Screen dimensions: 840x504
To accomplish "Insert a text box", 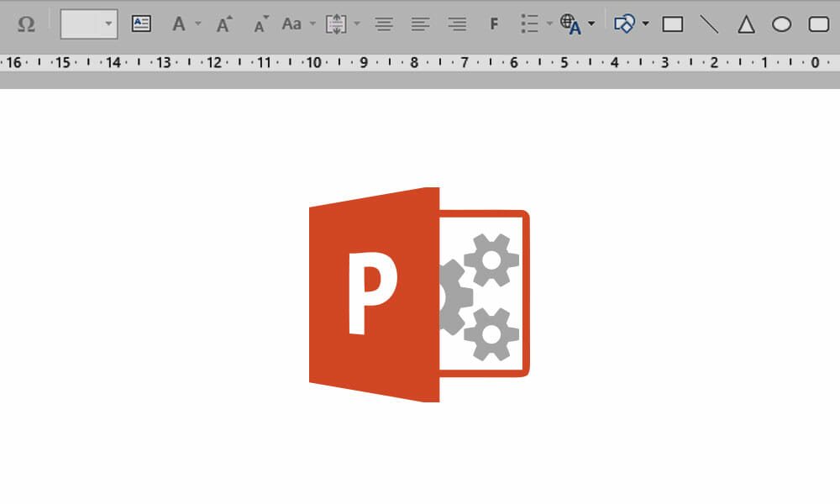I will click(141, 24).
